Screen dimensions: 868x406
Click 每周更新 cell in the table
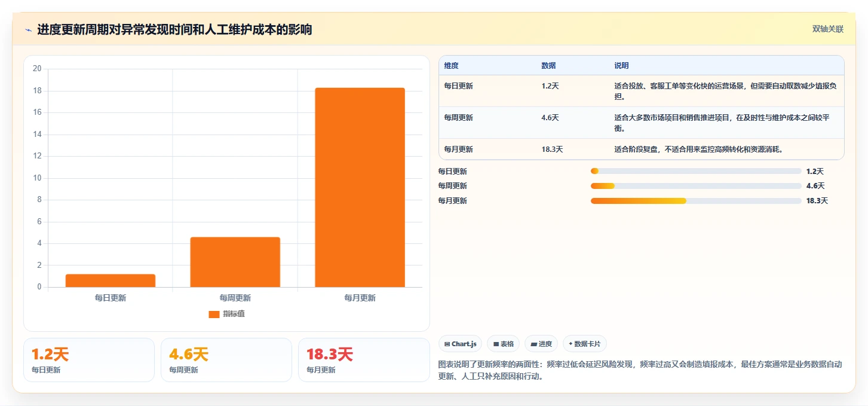[x=458, y=118]
